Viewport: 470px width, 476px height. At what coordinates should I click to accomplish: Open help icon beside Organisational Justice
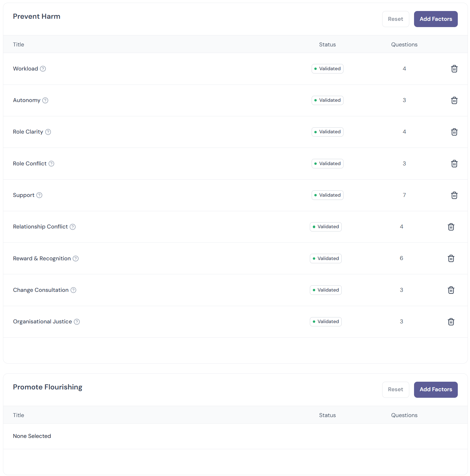(x=77, y=322)
